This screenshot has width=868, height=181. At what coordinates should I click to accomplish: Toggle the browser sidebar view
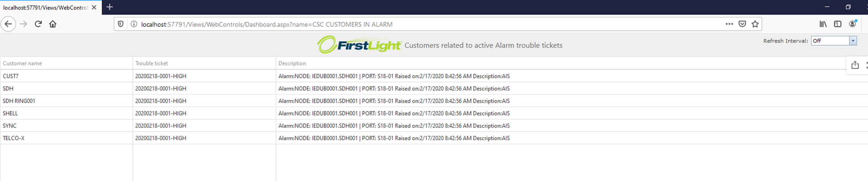point(838,24)
